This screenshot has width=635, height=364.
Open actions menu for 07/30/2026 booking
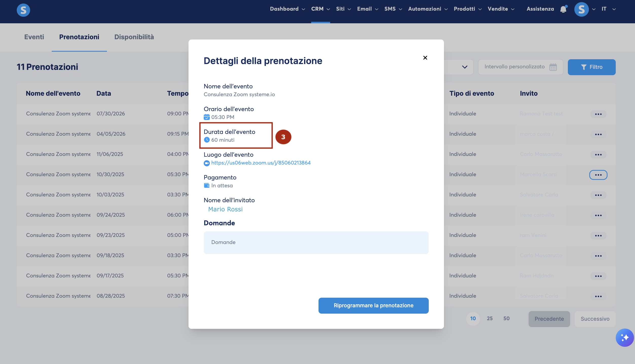pos(598,114)
